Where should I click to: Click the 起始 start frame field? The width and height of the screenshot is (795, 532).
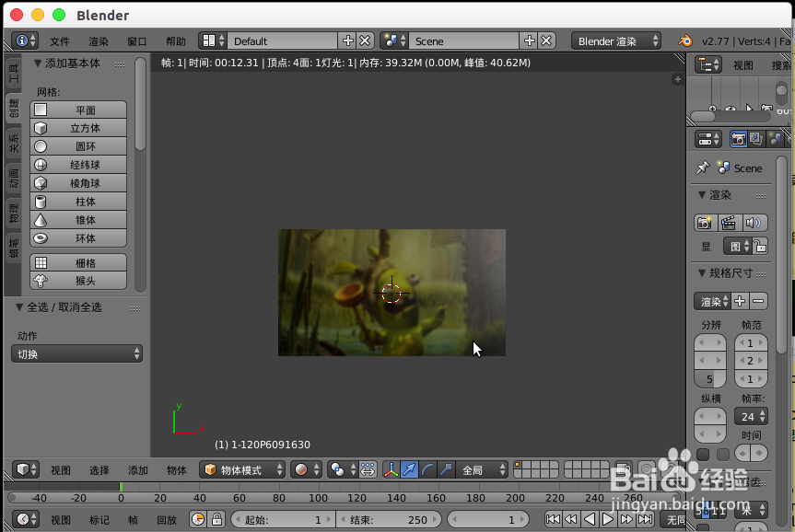[x=284, y=519]
